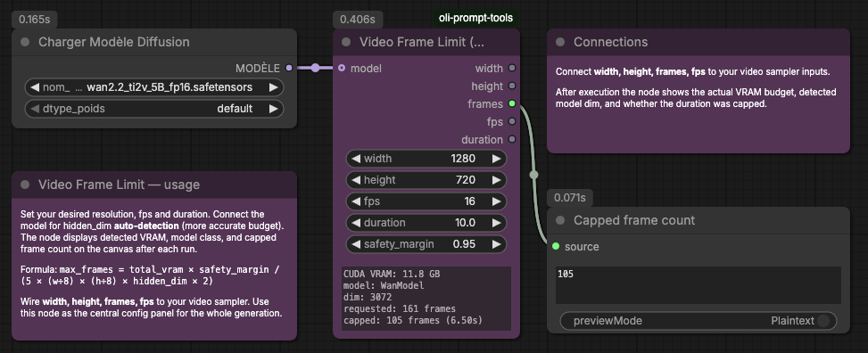Image resolution: width=868 pixels, height=353 pixels.
Task: Decrease height value with left arrow
Action: (355, 180)
